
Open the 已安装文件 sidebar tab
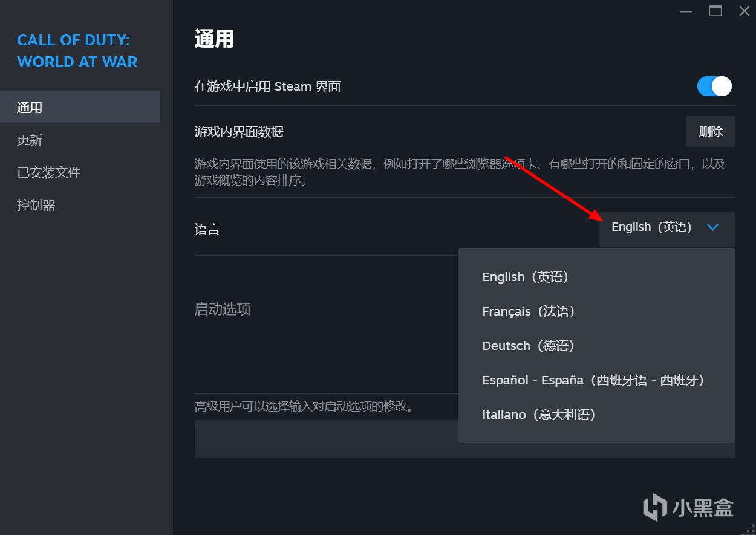80,173
